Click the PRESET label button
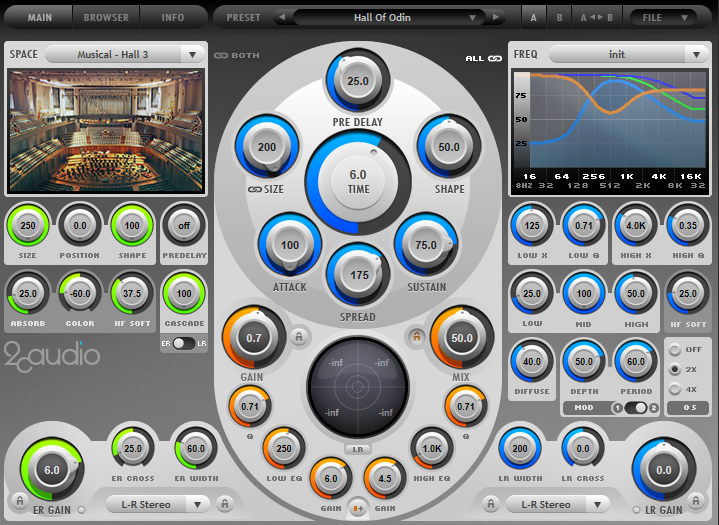Screen dimensions: 719x525 (243, 17)
